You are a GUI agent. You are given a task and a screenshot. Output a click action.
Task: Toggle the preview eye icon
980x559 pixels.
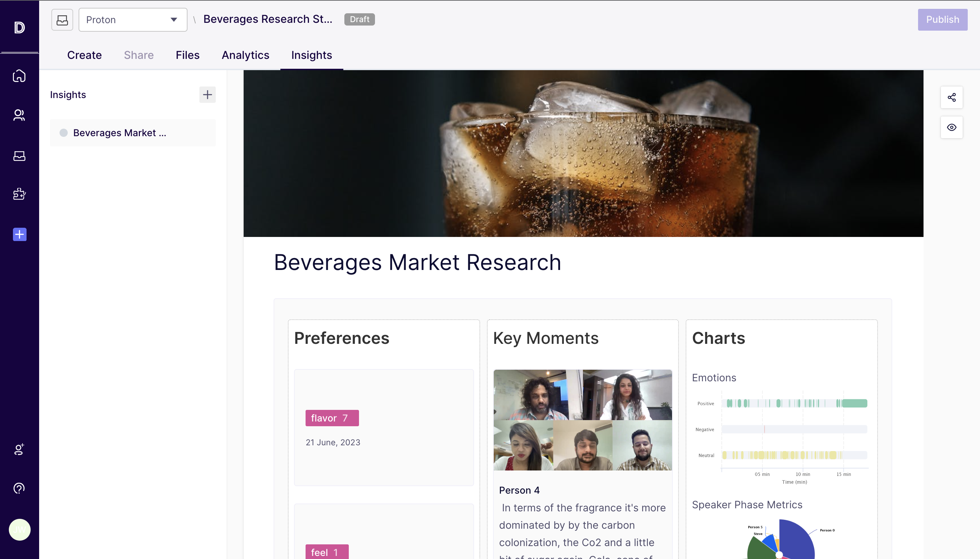pyautogui.click(x=951, y=127)
